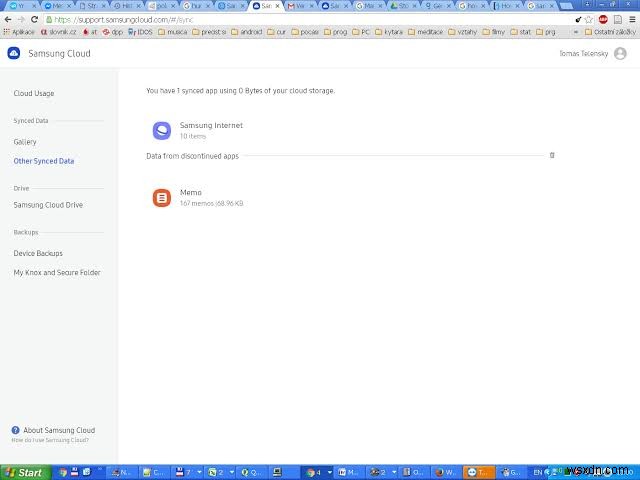
Task: Expand the kytara bookmarks folder
Action: click(389, 32)
